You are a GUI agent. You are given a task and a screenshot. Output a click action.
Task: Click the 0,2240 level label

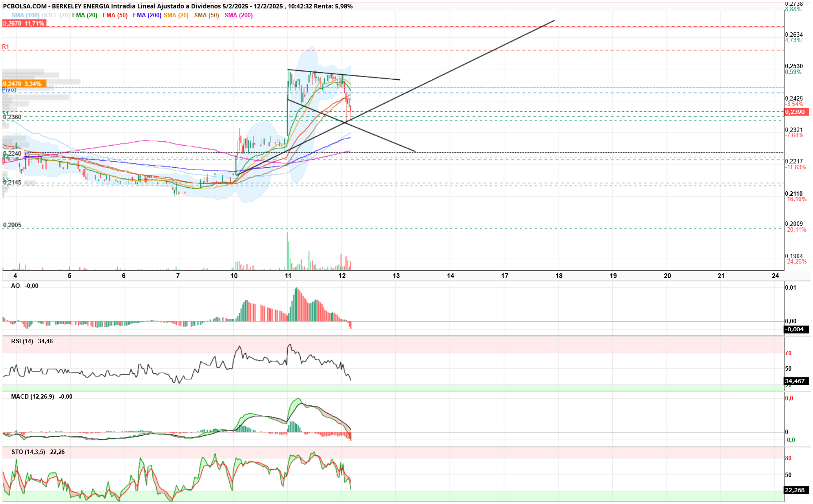(x=12, y=154)
